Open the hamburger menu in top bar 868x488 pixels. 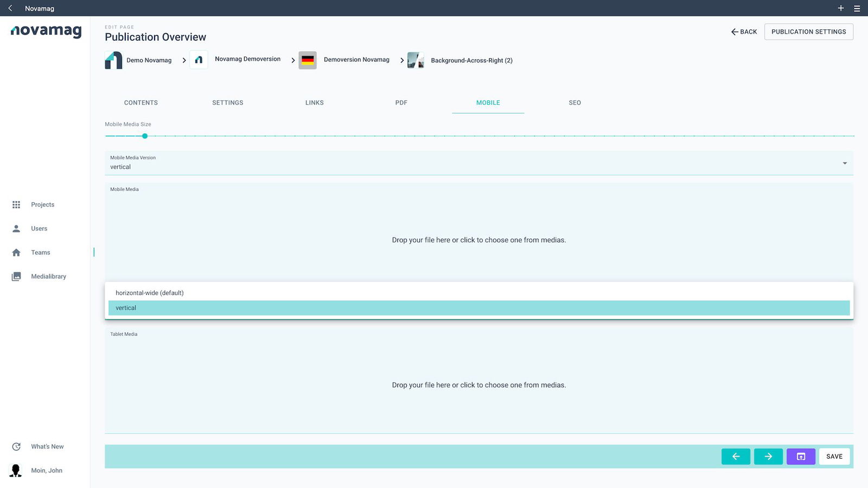857,8
